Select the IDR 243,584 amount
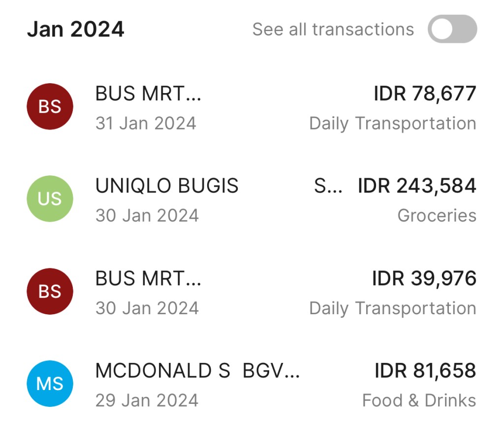 point(417,186)
